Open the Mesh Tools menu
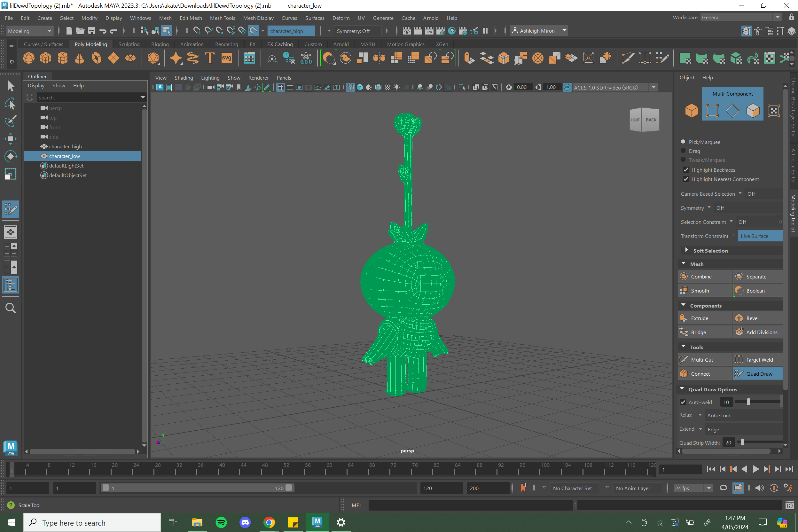This screenshot has height=532, width=798. (x=222, y=18)
